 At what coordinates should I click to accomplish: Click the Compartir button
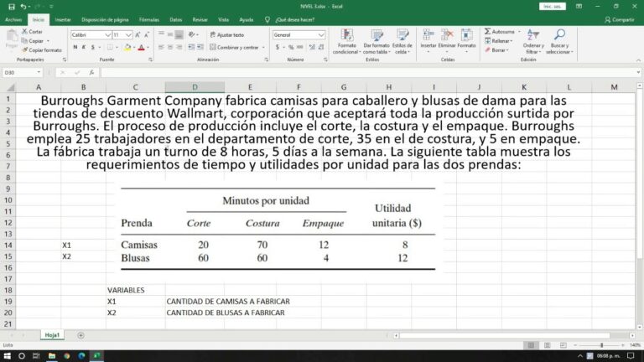(x=620, y=18)
